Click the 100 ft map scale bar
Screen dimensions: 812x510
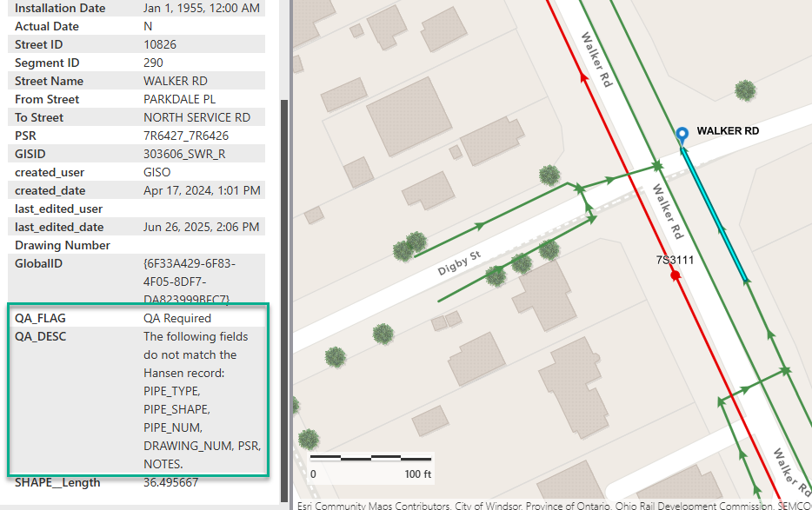click(x=371, y=458)
